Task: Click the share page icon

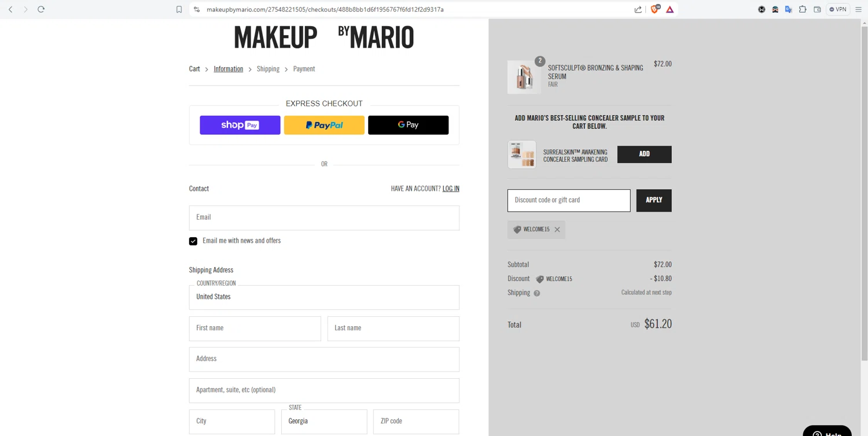Action: (638, 9)
